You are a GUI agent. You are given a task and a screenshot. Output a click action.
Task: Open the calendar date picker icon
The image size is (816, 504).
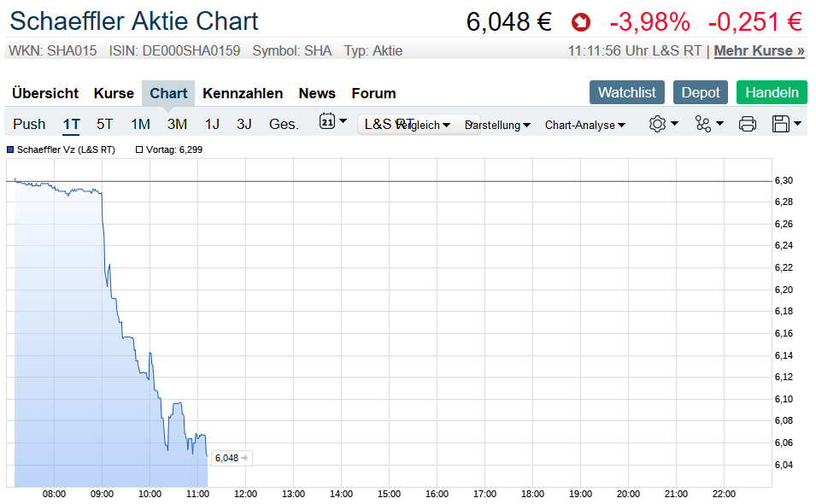pos(327,122)
